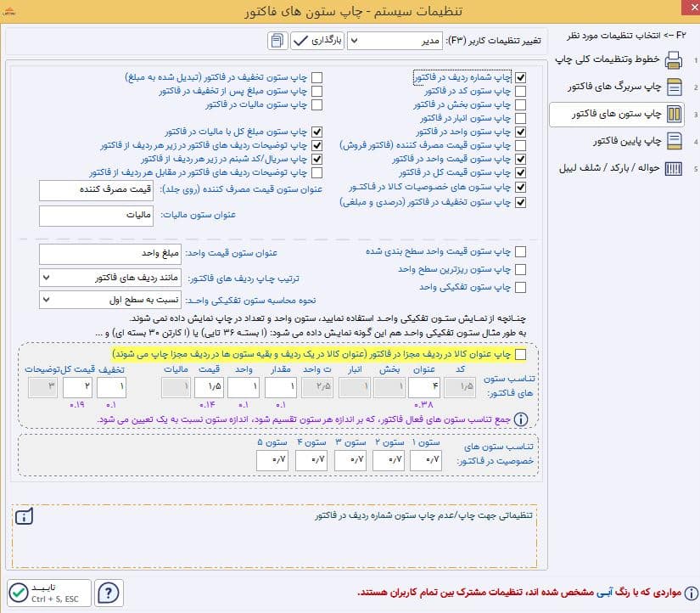This screenshot has width=700, height=613.
Task: Enable چاپ ستون بخش در فاکتور checkbox
Action: 520,104
